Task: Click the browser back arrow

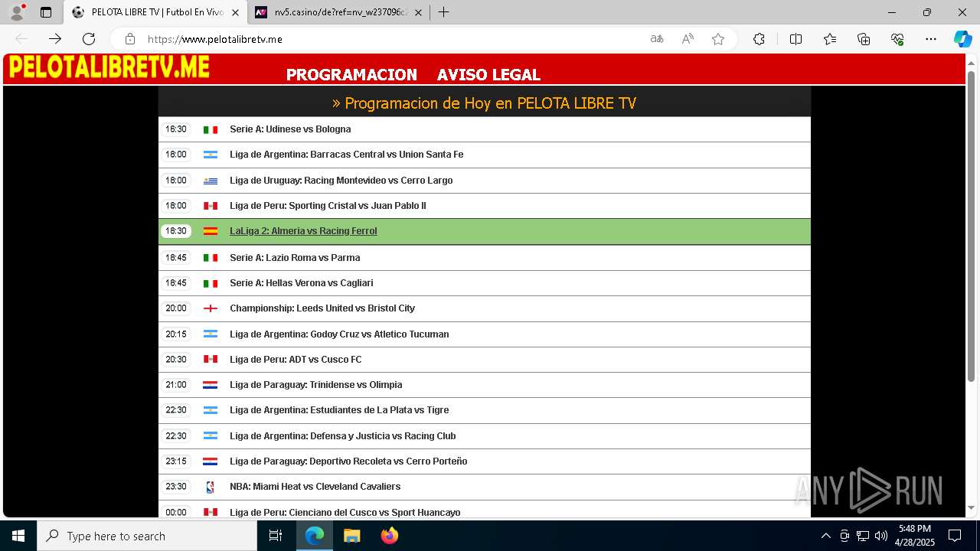Action: tap(21, 39)
